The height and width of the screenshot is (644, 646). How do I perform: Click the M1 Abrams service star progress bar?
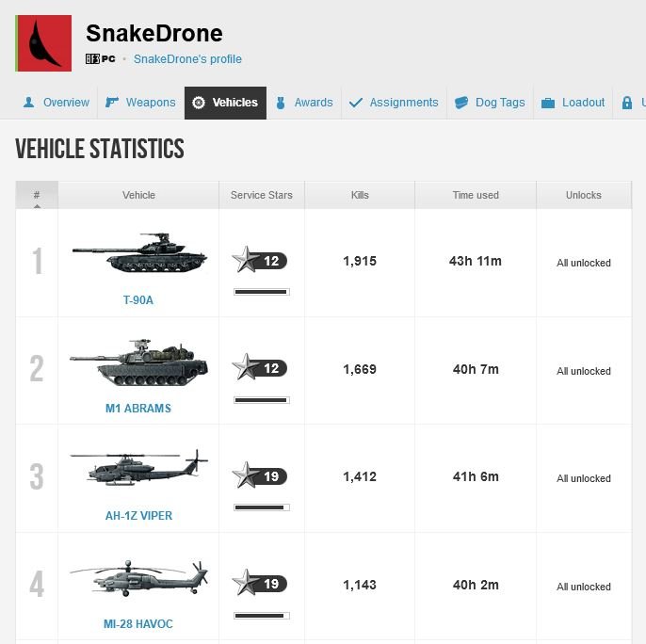(262, 400)
